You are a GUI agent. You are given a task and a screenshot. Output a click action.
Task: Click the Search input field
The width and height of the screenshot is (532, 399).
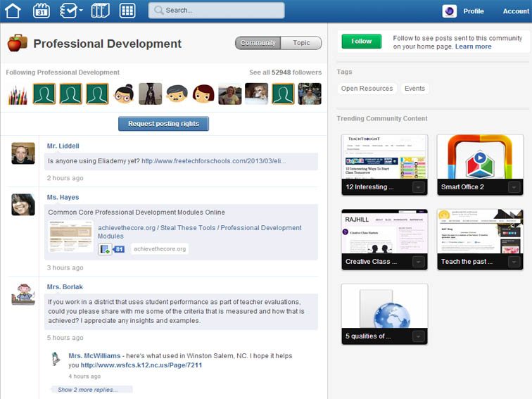[217, 11]
